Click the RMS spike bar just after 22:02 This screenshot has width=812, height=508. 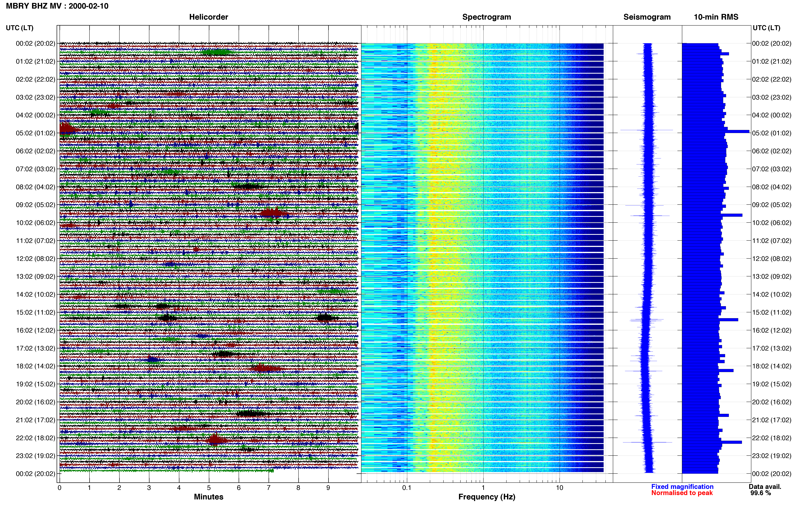pyautogui.click(x=712, y=442)
